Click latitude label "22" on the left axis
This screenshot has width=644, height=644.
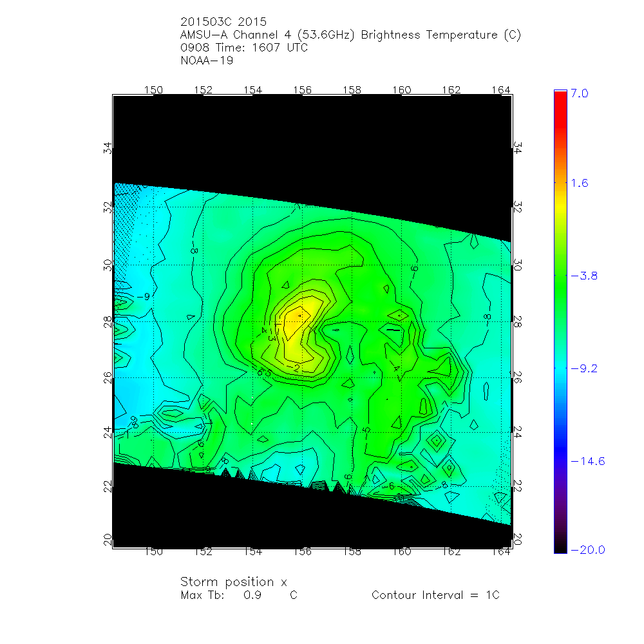[107, 487]
